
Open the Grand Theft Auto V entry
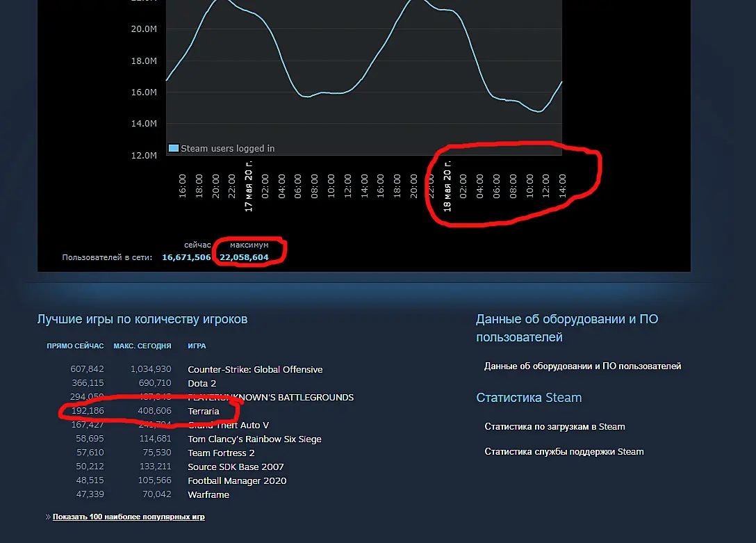228,425
